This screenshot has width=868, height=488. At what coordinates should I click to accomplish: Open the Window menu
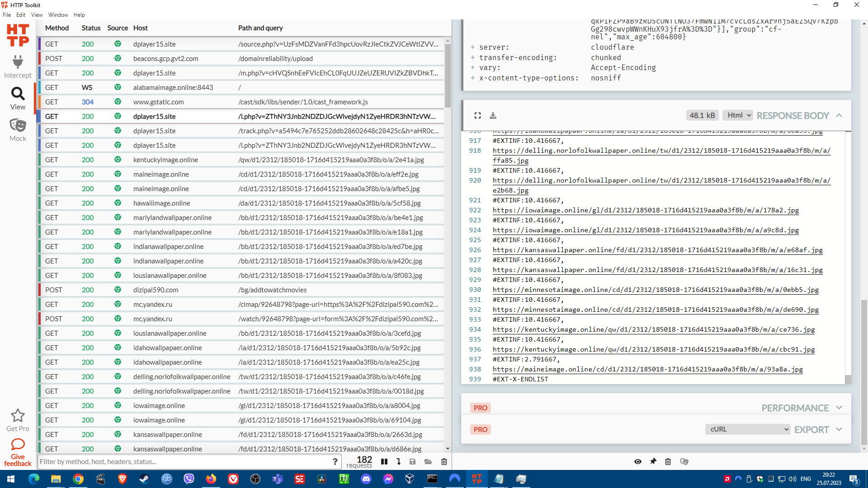58,15
